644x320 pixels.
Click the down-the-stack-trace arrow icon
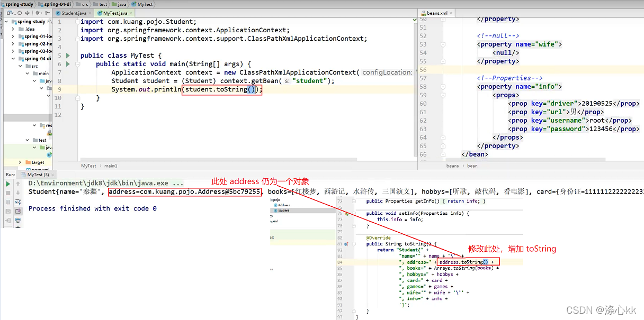click(18, 193)
